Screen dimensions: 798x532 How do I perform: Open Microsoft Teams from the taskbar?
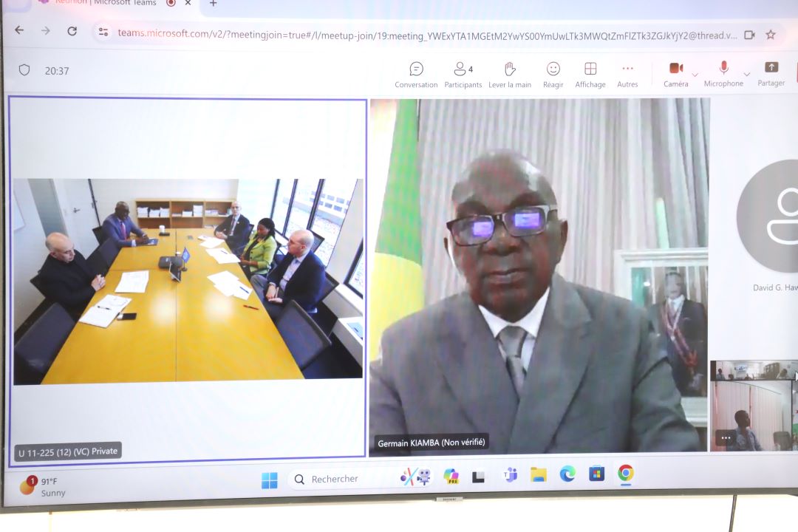pos(510,475)
